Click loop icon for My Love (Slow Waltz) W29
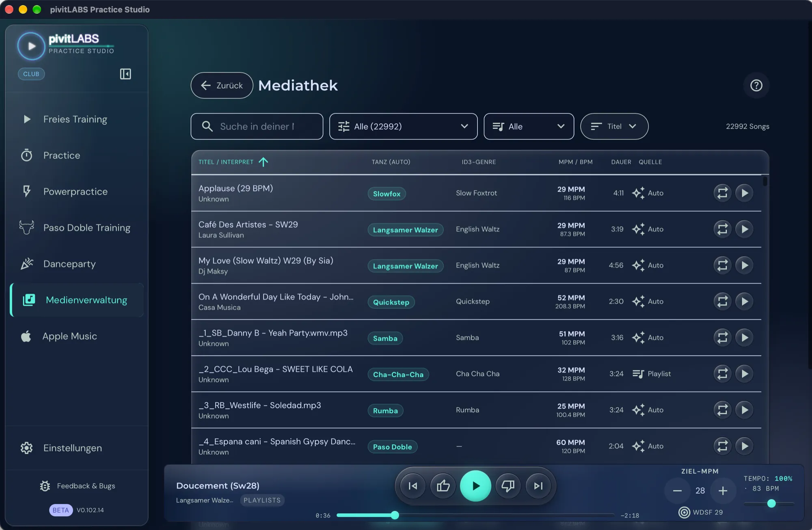 [x=722, y=265]
